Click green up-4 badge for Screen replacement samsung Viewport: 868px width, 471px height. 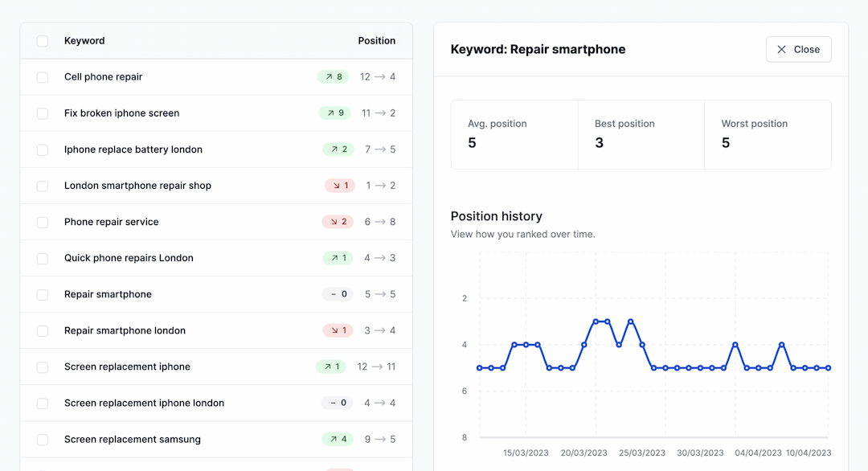click(338, 440)
